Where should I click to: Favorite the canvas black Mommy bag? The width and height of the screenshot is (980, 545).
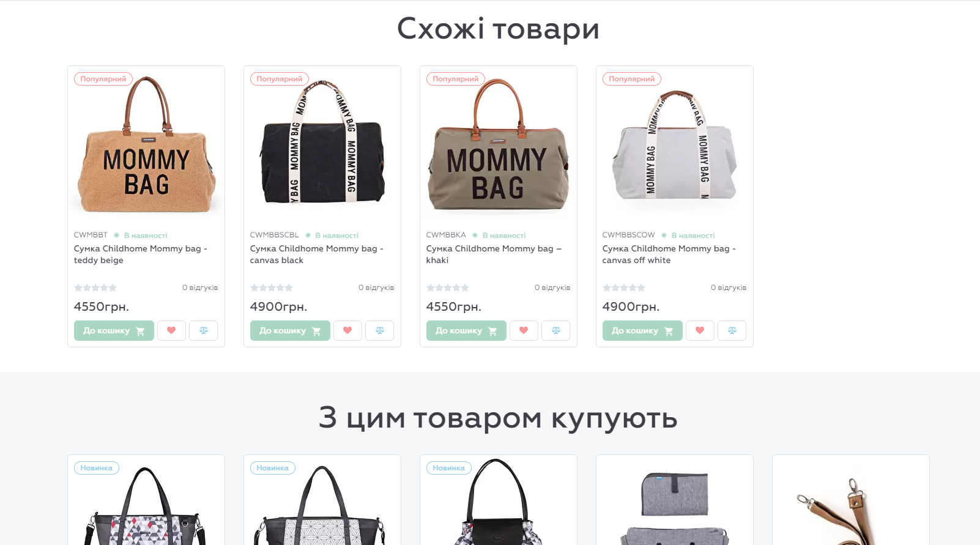(347, 330)
